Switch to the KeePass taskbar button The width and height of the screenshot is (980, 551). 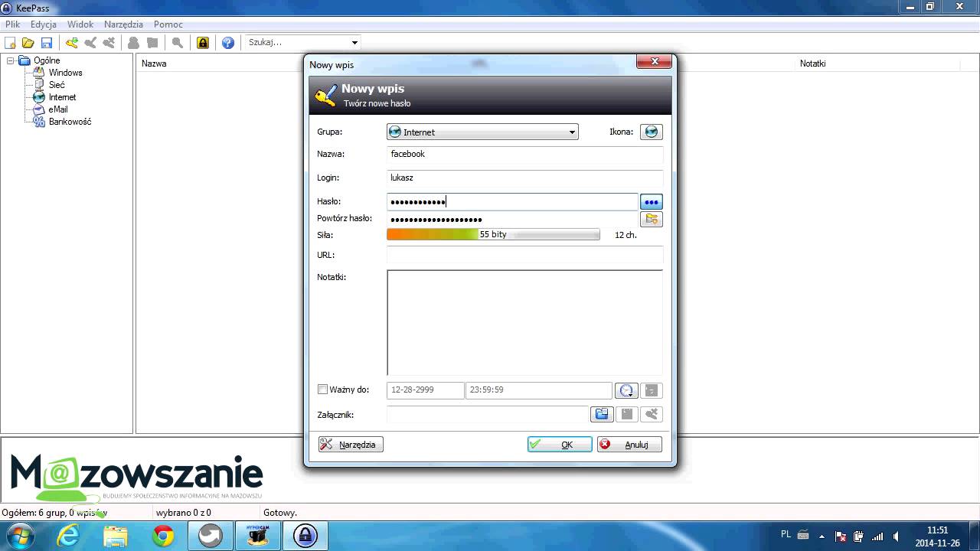pos(305,536)
